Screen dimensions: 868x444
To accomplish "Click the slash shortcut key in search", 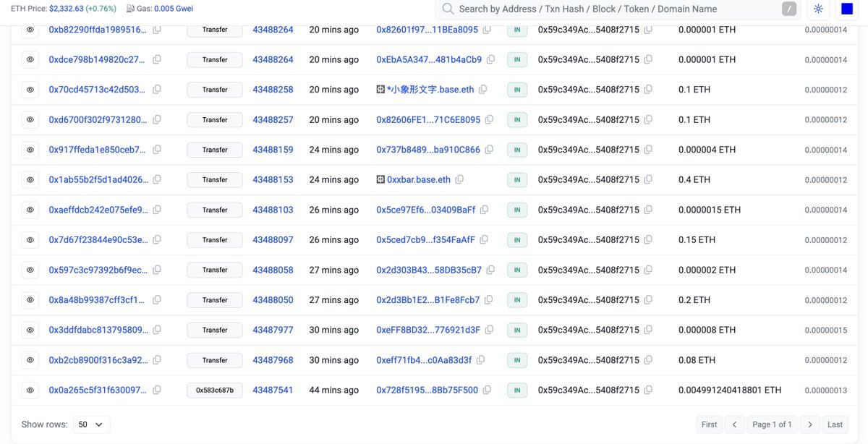I will [789, 9].
